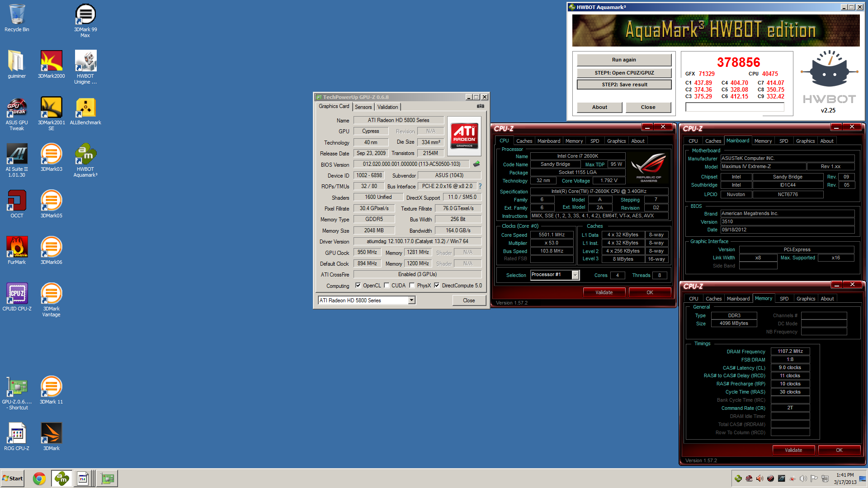Open the GPU-Z.0.6 shortcut icon
The width and height of the screenshot is (868, 488).
tap(17, 393)
